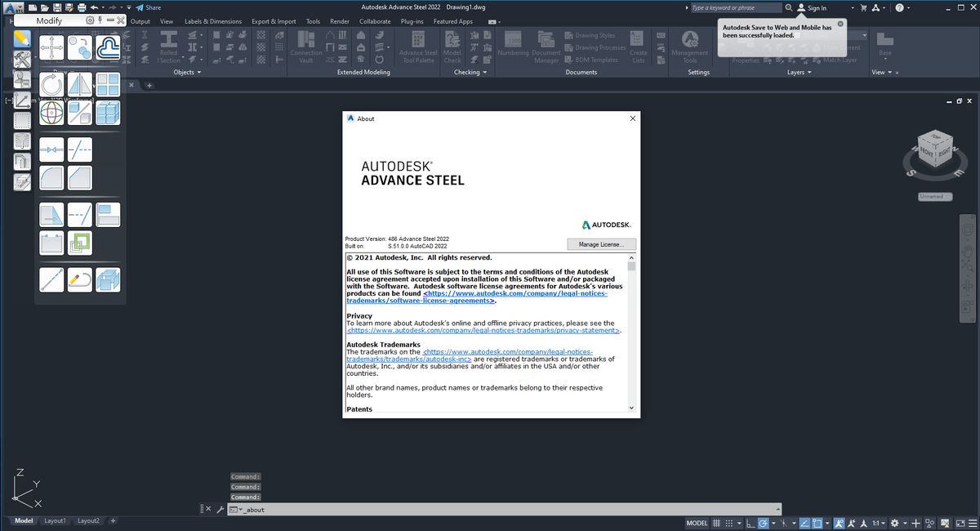Open the Help dropdown arrow
Screen dimensions: 980x531
(910, 7)
